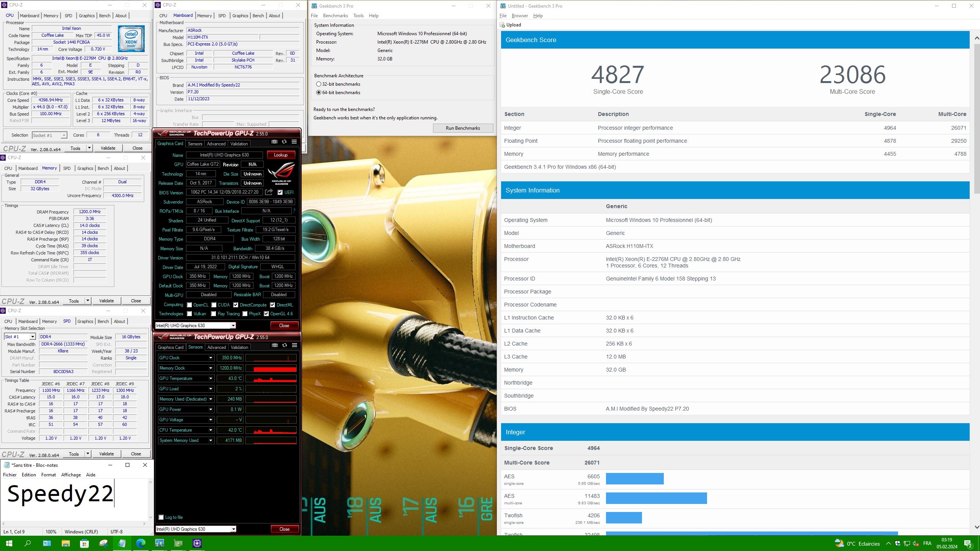This screenshot has height=551, width=980.
Task: Open Windows Security tray icon
Action: tap(897, 543)
